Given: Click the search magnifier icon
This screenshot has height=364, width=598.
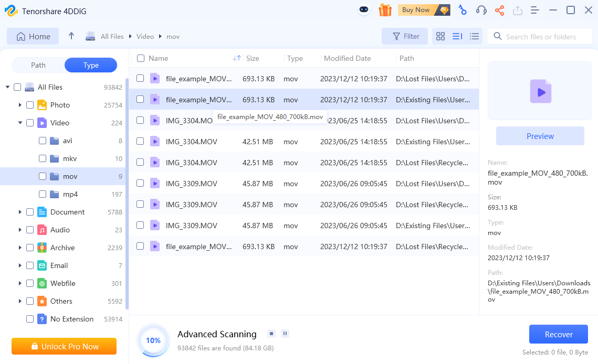Looking at the screenshot, I should tap(497, 36).
